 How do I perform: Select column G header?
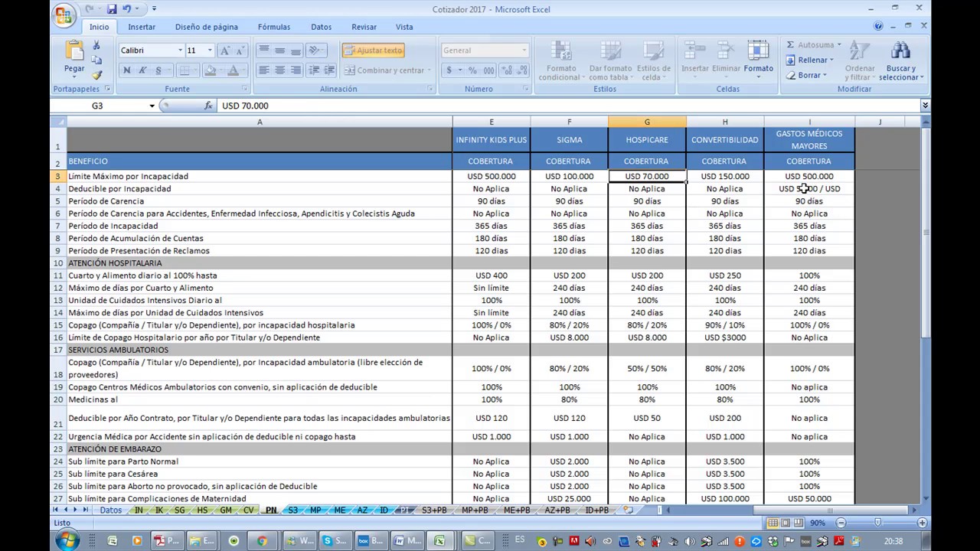[x=647, y=122]
